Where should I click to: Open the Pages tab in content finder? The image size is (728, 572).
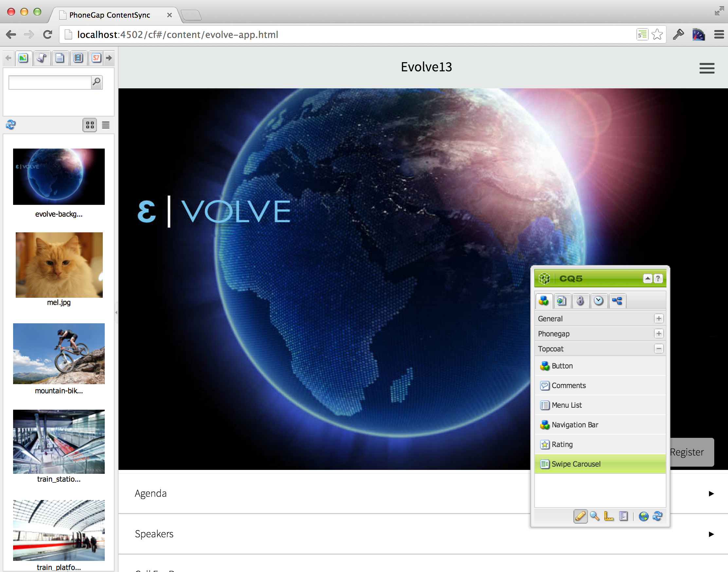point(60,58)
